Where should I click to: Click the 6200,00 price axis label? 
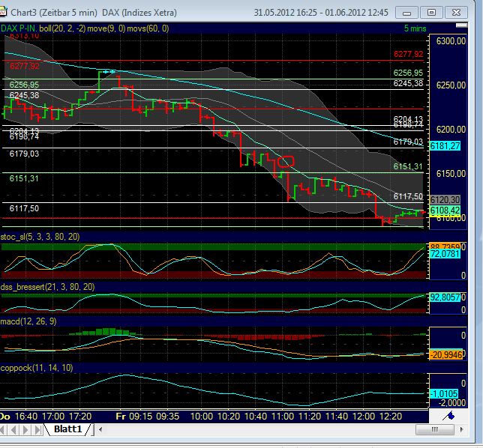[451, 130]
